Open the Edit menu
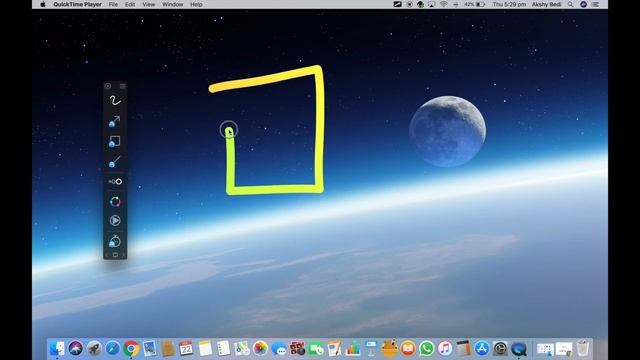Viewport: 640px width, 360px height. point(130,4)
